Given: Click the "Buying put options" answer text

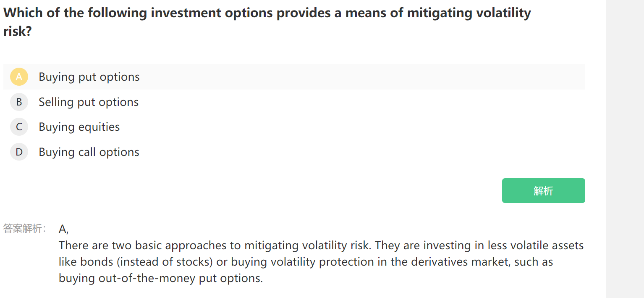Looking at the screenshot, I should pos(89,77).
